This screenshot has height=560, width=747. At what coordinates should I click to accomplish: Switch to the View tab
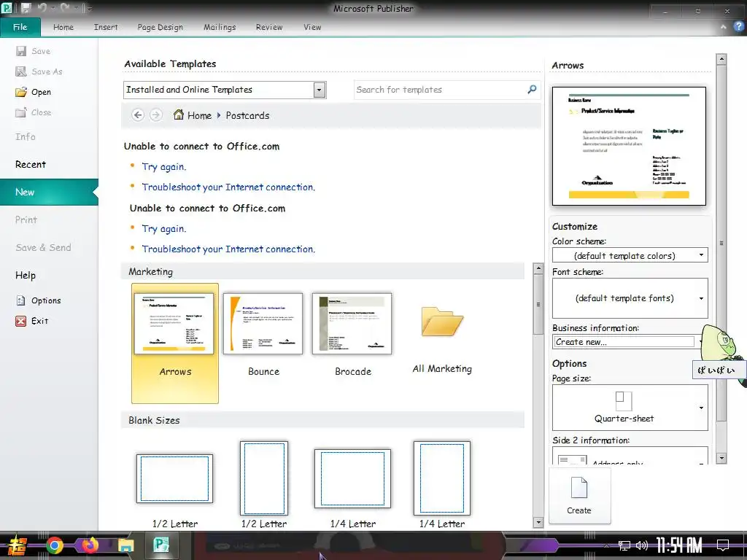(312, 27)
